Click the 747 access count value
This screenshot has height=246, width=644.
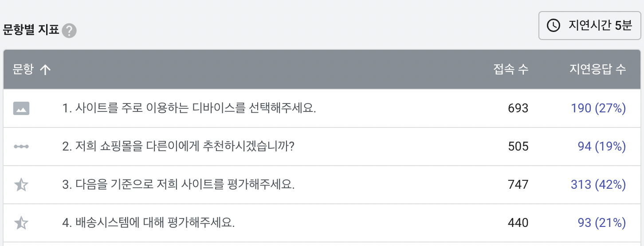(x=518, y=184)
